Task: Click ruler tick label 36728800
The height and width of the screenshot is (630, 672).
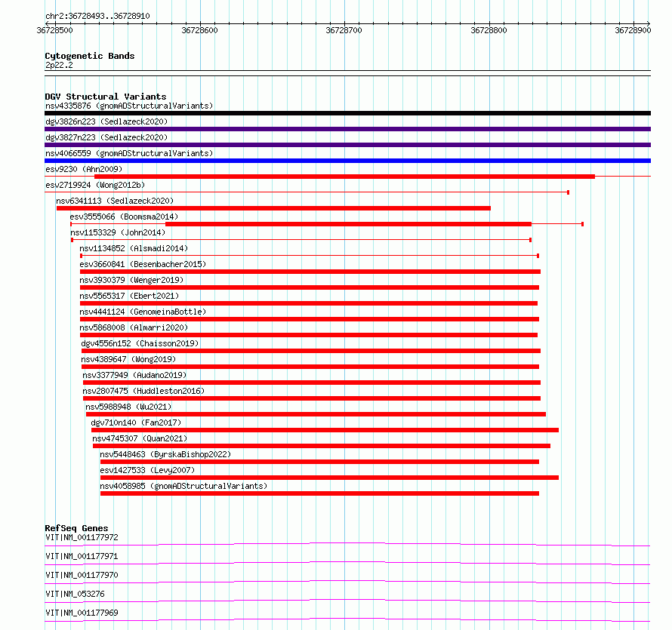Action: click(x=489, y=30)
